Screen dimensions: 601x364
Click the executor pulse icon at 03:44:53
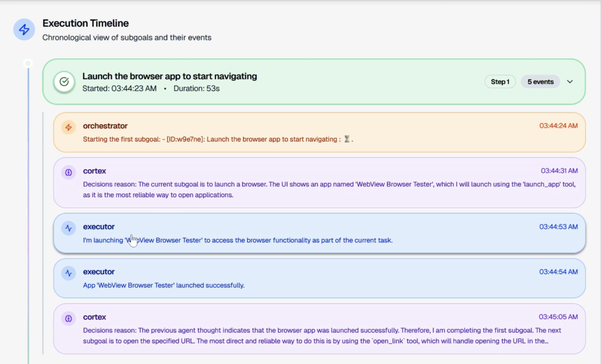[69, 228]
